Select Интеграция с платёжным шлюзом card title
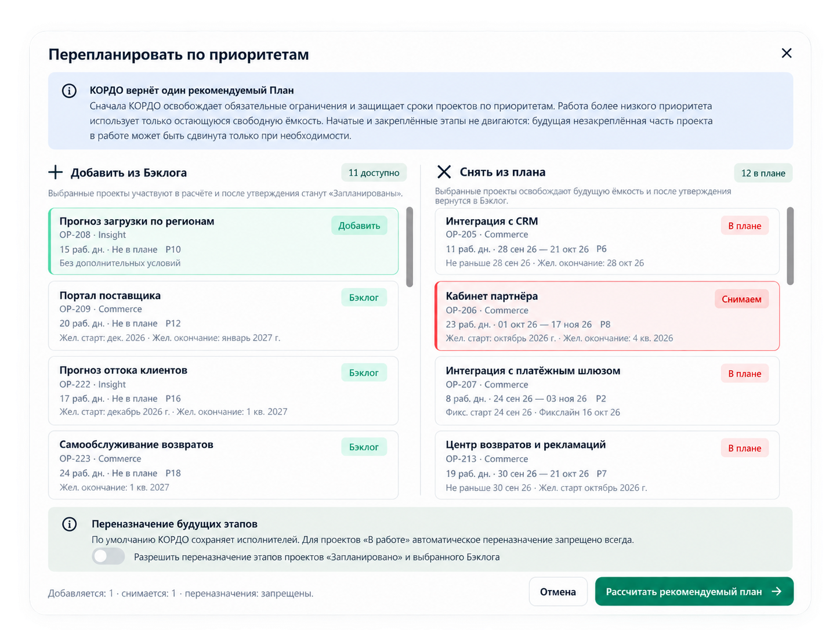Viewport: 840px width, 630px height. click(533, 371)
